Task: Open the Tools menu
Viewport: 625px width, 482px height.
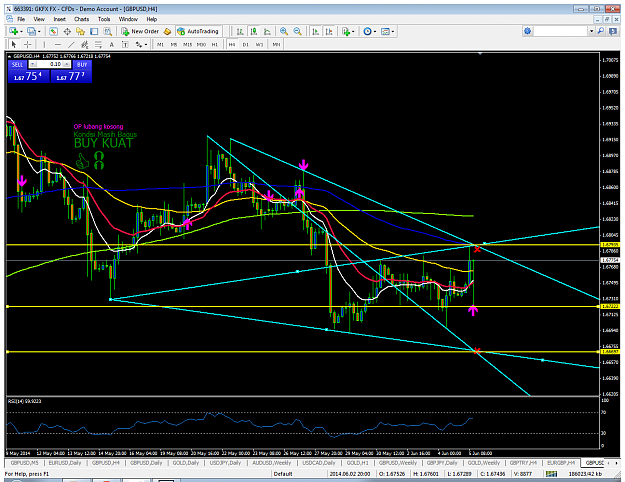Action: point(104,19)
